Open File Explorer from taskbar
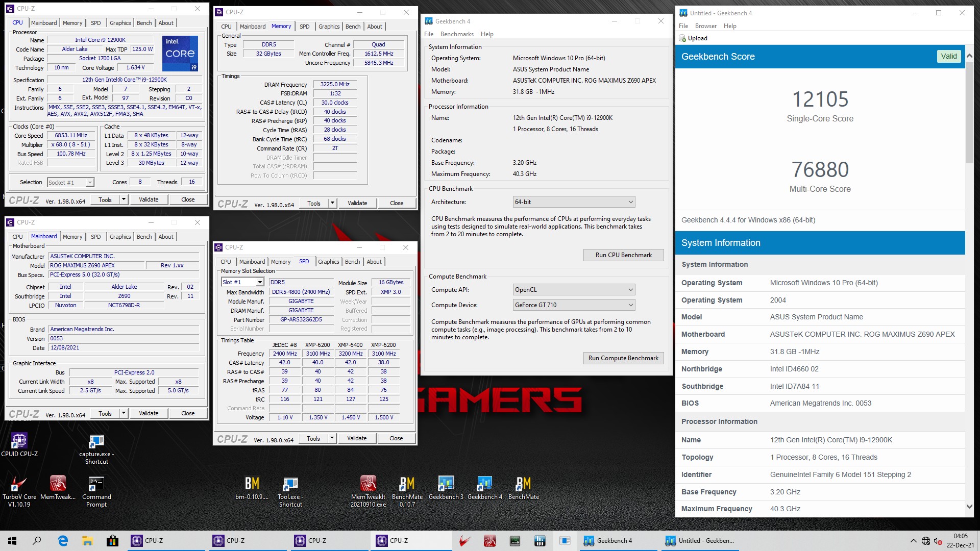Image resolution: width=980 pixels, height=551 pixels. (x=87, y=541)
